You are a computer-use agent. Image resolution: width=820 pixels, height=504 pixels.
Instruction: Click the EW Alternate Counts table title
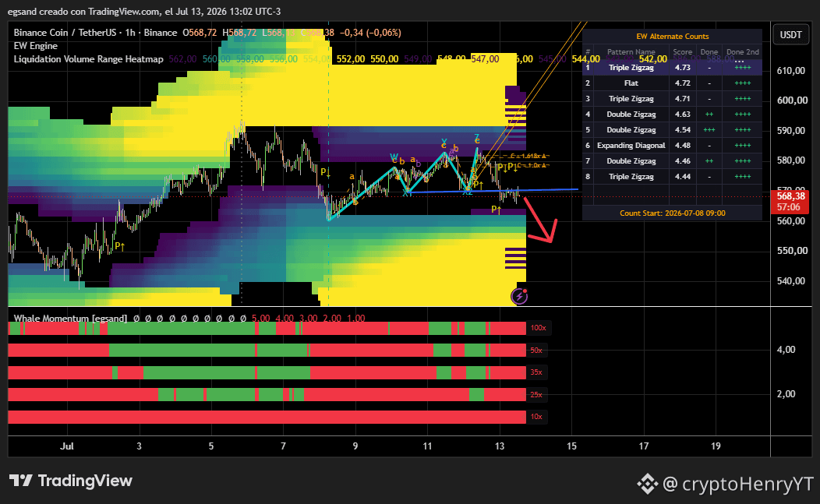tap(673, 36)
